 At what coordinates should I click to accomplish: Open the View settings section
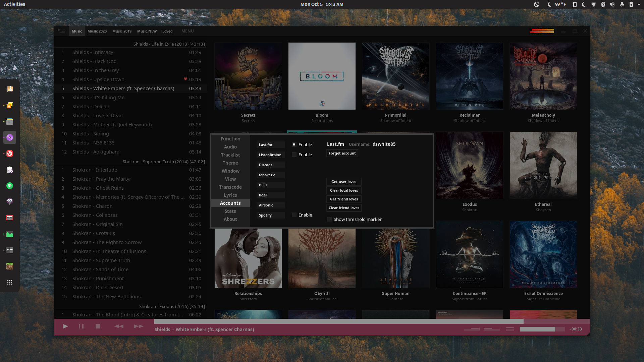pos(230,179)
